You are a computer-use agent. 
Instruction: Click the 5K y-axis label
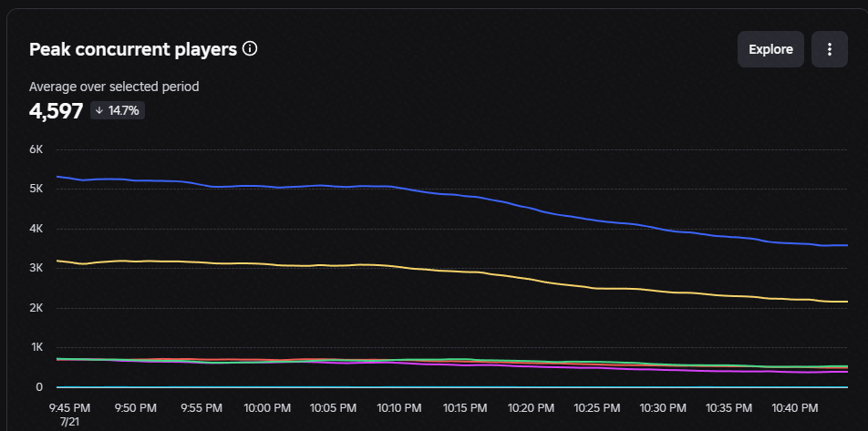36,189
